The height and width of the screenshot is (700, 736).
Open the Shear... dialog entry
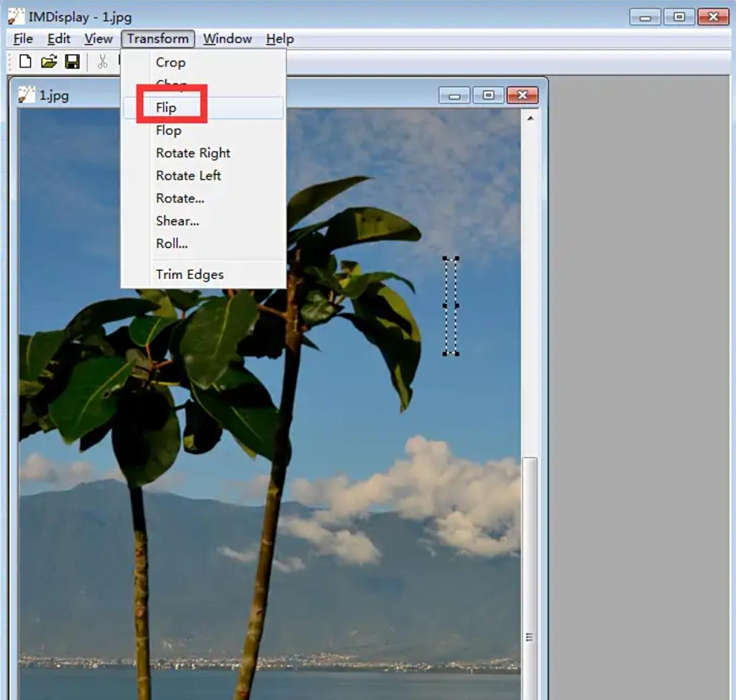tap(177, 221)
